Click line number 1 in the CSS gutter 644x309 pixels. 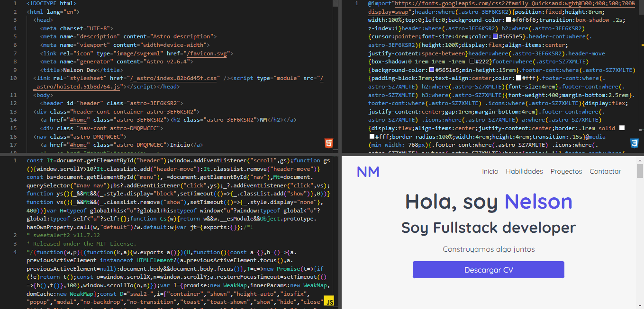(x=356, y=3)
